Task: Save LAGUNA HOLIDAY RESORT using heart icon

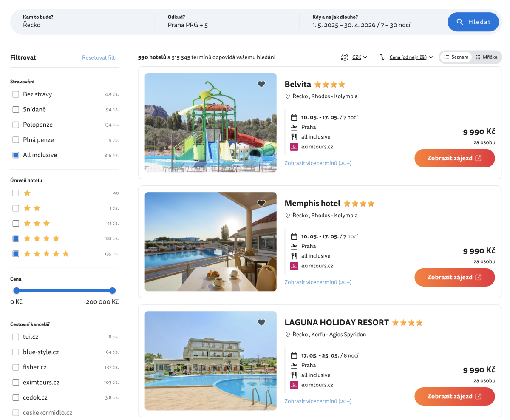Action: [x=261, y=322]
